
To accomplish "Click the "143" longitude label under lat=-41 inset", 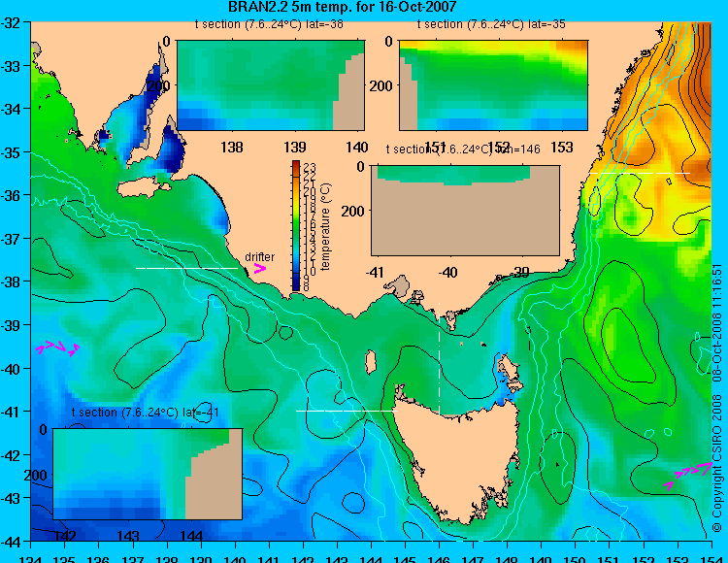I will click(x=128, y=536).
